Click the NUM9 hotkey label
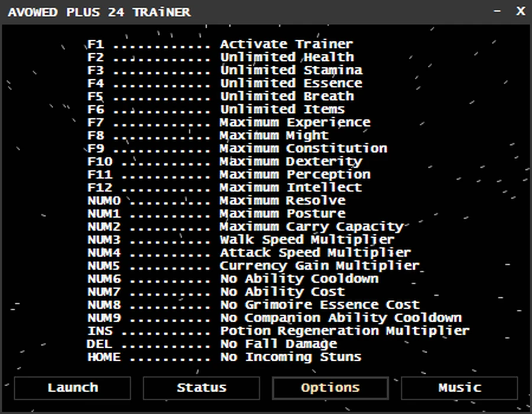This screenshot has height=414, width=532. click(104, 318)
